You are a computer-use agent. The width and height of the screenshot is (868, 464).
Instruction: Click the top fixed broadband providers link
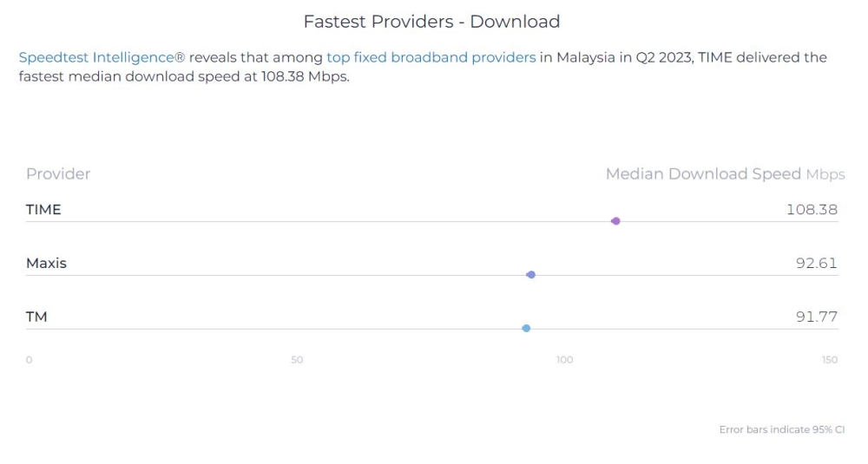431,58
